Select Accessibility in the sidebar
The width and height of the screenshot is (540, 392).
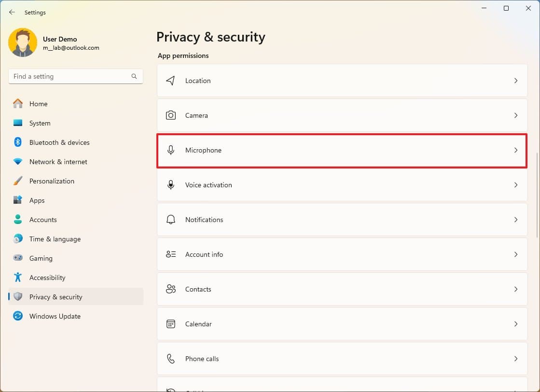pos(47,278)
